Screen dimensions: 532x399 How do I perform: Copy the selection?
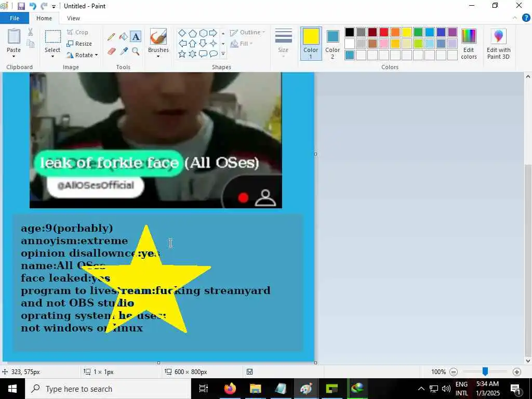[x=30, y=44]
